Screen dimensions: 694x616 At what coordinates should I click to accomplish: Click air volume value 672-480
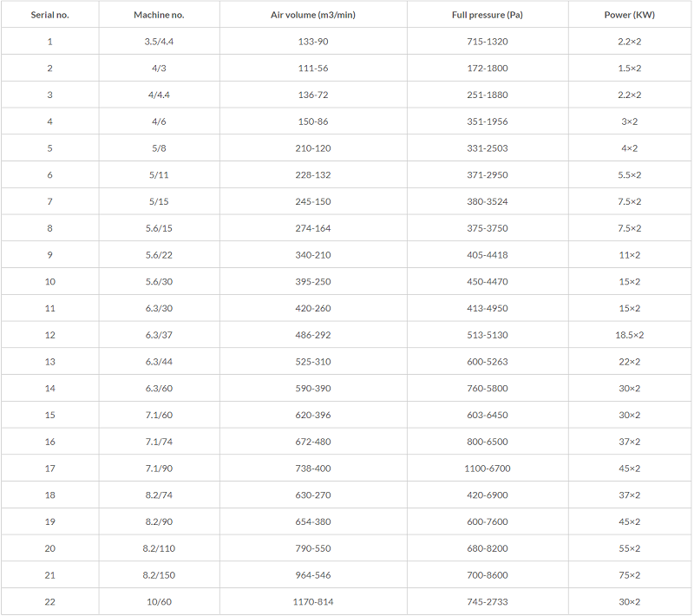pyautogui.click(x=313, y=442)
